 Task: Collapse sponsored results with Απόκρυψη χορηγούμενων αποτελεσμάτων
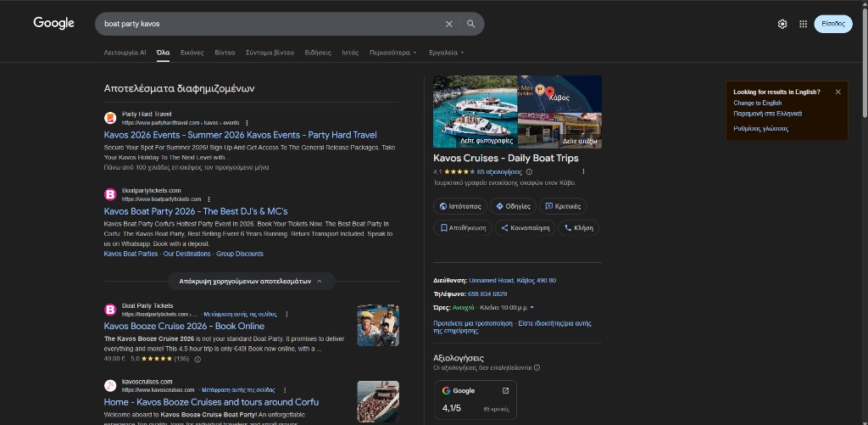coord(251,282)
